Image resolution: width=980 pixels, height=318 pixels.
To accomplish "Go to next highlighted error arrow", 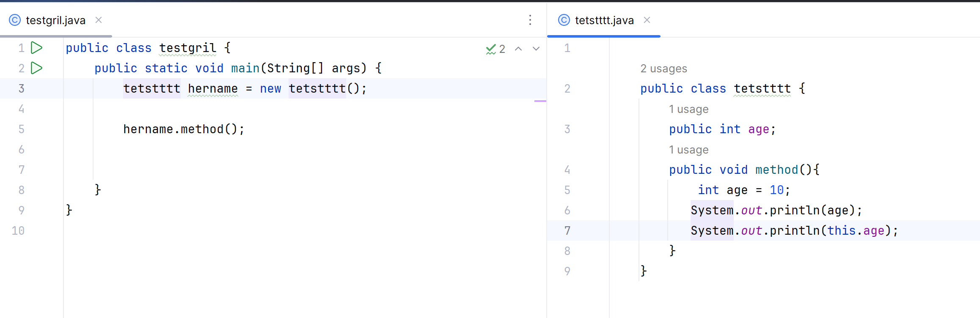I will click(x=536, y=49).
